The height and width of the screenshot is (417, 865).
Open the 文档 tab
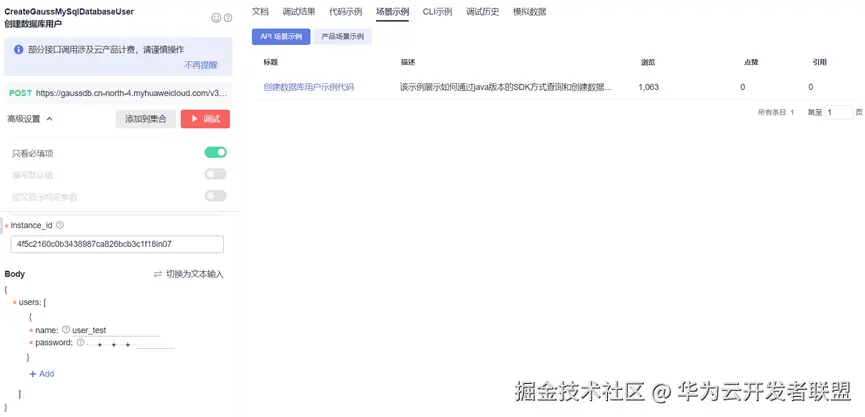[x=260, y=12]
